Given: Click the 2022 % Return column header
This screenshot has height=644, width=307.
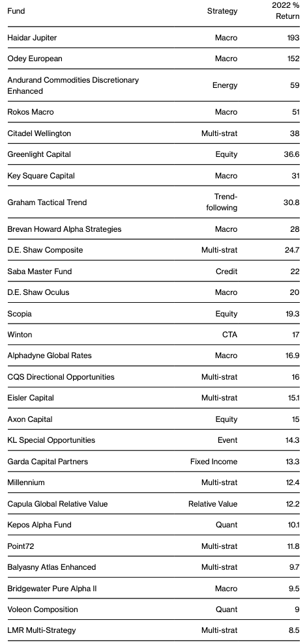Looking at the screenshot, I should point(285,11).
